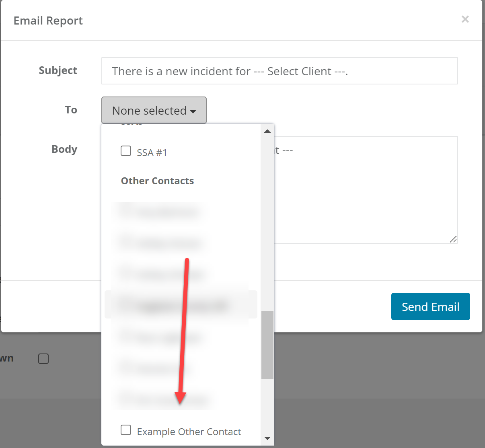Click the Other Contacts section header
This screenshot has width=485, height=448.
[157, 181]
